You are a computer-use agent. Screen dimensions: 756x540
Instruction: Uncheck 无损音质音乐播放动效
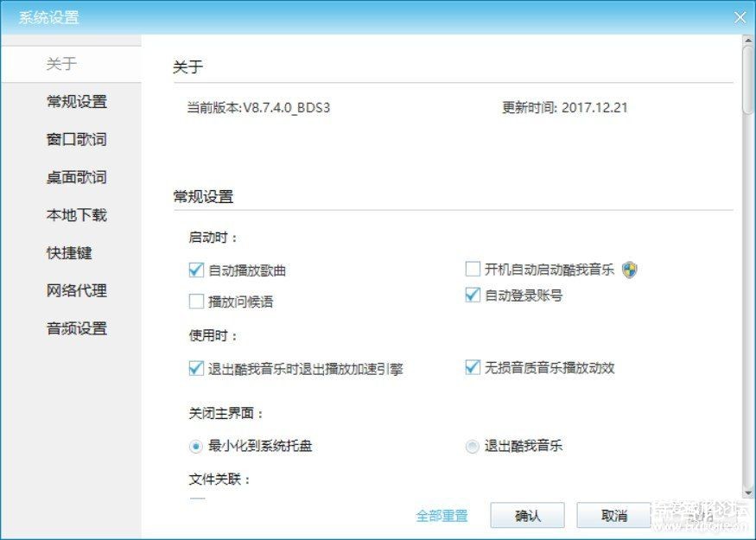(473, 367)
